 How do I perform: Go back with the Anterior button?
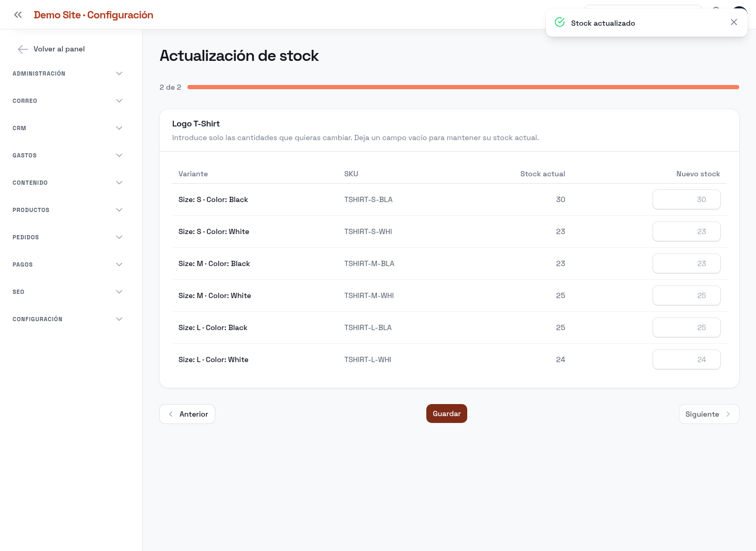click(187, 414)
